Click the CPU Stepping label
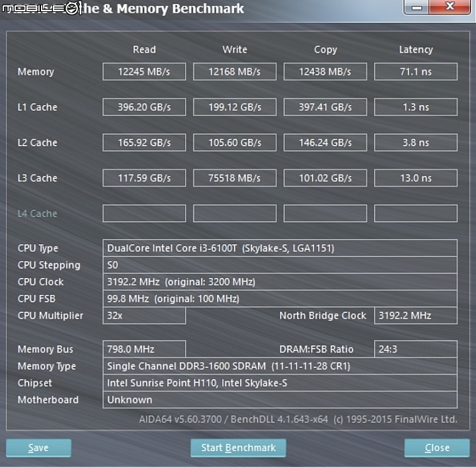The height and width of the screenshot is (467, 476). coord(49,265)
